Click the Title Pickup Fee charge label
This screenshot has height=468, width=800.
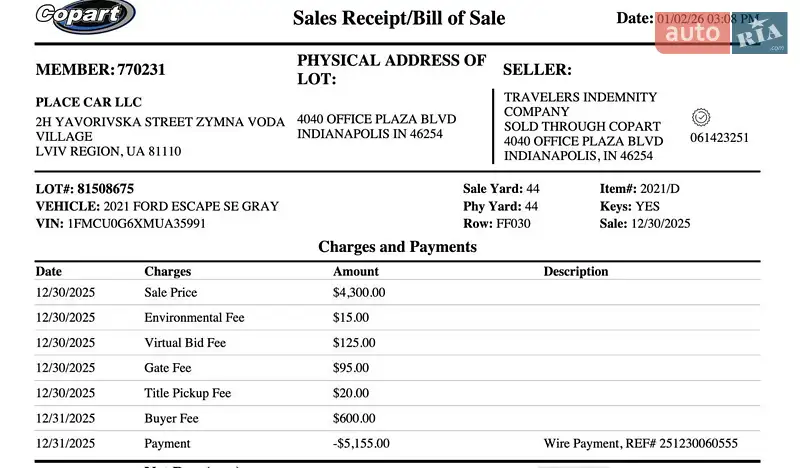188,393
